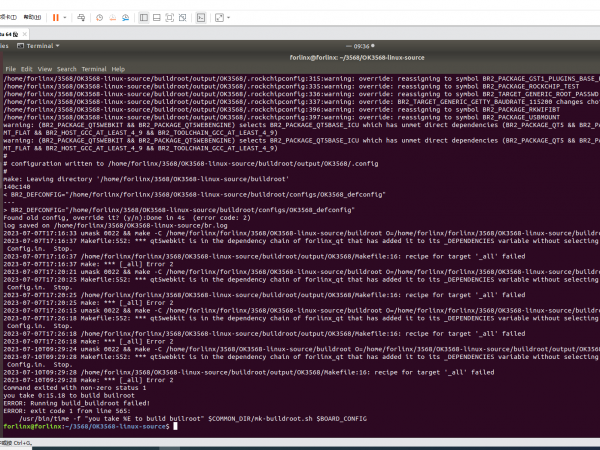Open the power options dropdown arrow

[x=66, y=17]
